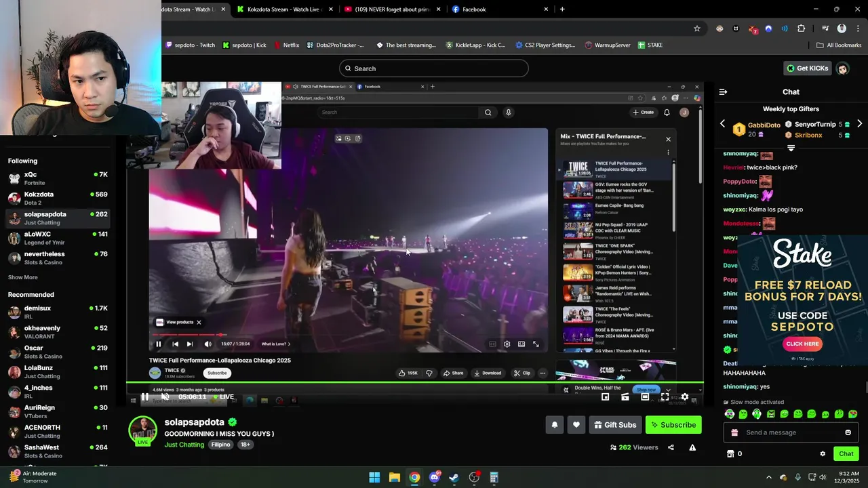Click the Gift Subs button

click(615, 425)
